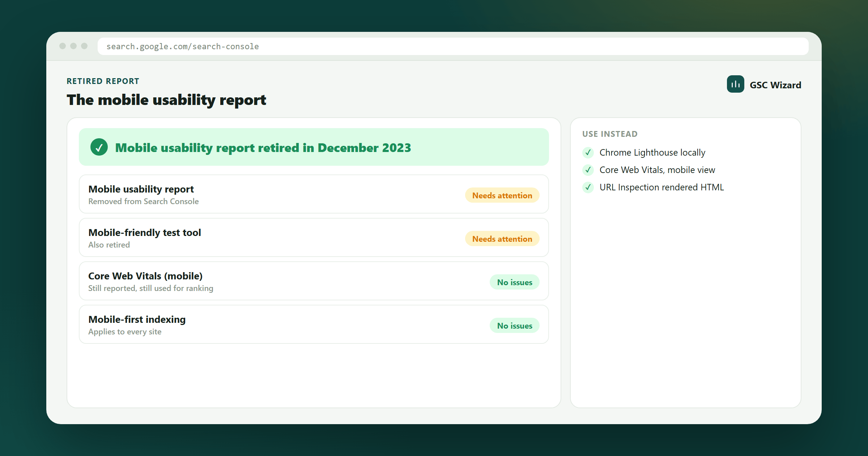Viewport: 868px width, 456px height.
Task: Click the middle gray window control dot
Action: [73, 46]
